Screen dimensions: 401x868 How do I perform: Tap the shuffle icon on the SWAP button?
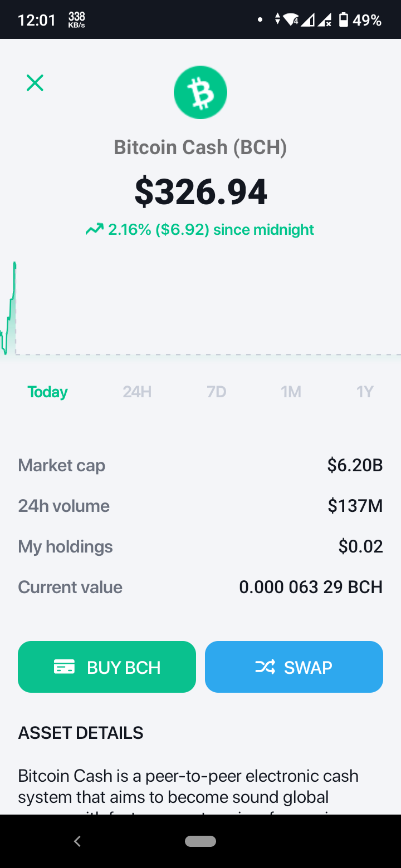265,667
